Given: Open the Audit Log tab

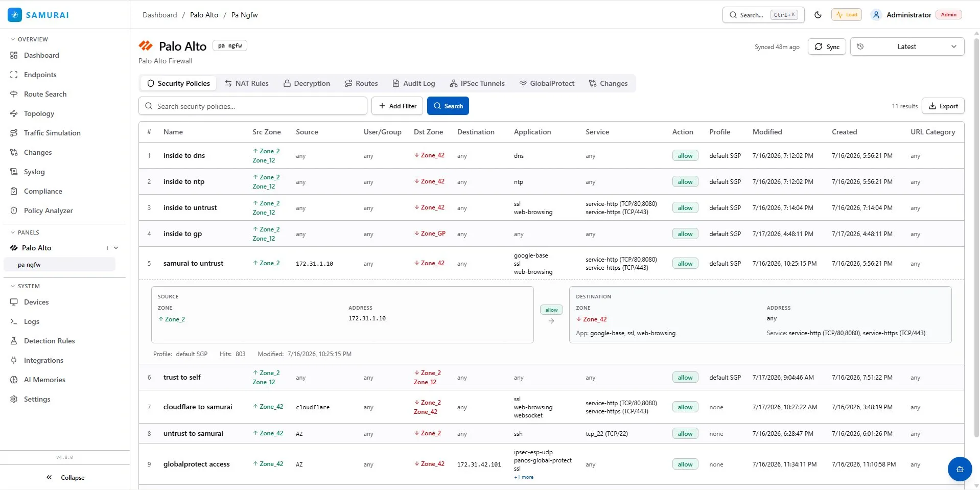Looking at the screenshot, I should point(413,83).
